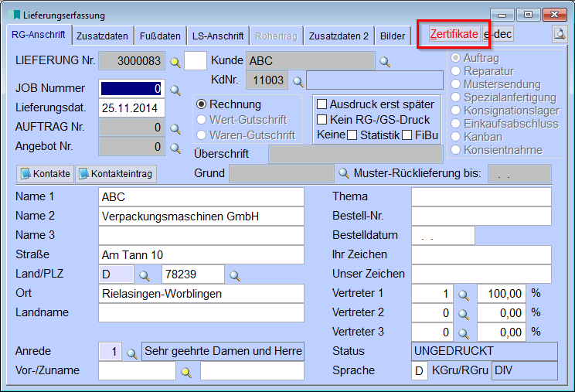Screen dimensions: 575x392
Task: Switch to LS-Anschrift tab
Action: click(218, 36)
